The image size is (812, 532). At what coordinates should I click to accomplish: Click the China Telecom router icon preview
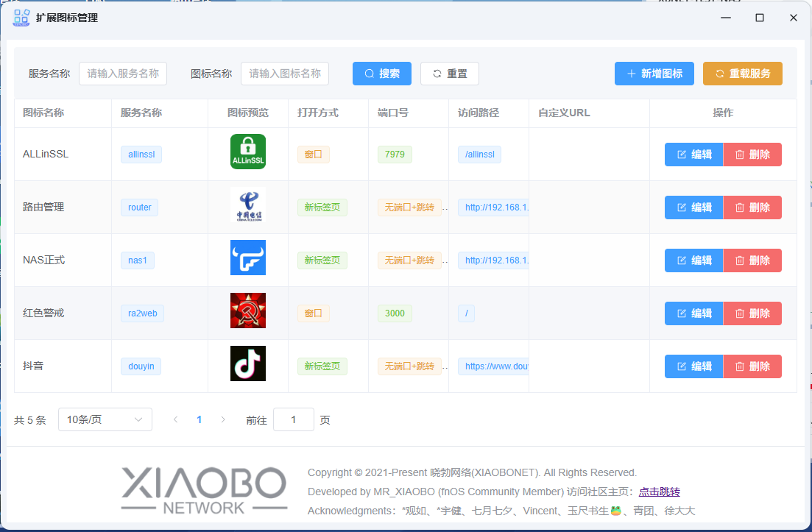coord(248,205)
